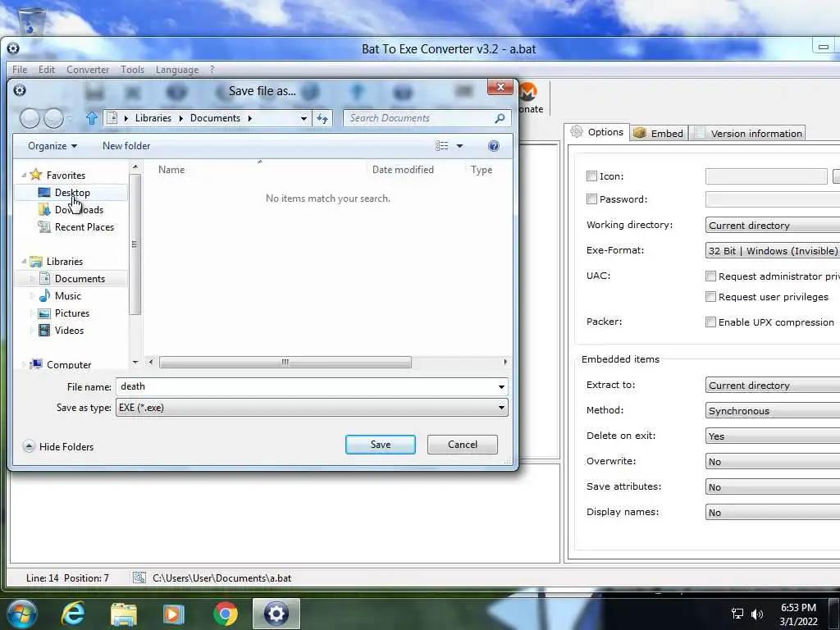This screenshot has width=840, height=630.
Task: Open the Language menu
Action: tap(177, 70)
